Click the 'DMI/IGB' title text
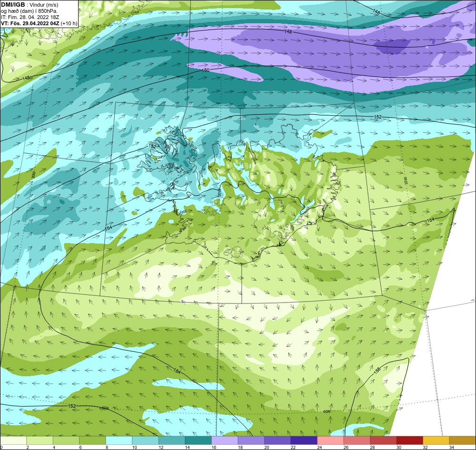 (x=13, y=5)
